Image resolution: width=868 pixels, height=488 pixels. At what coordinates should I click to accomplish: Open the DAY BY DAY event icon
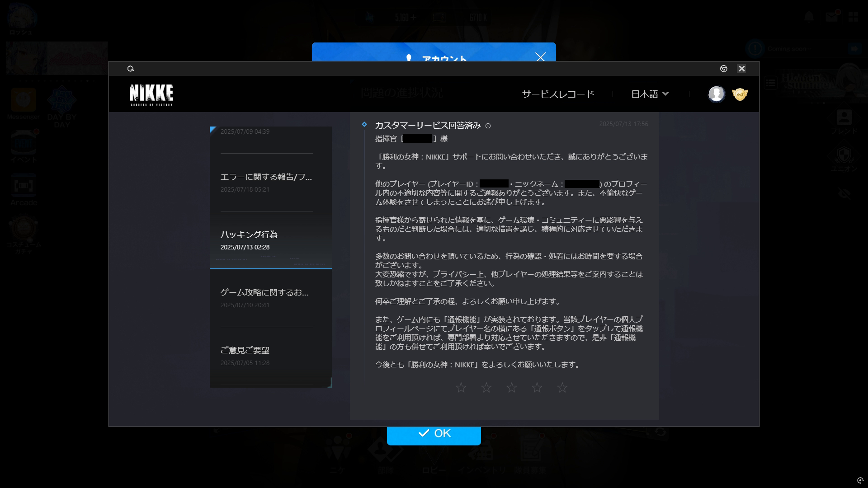coord(62,106)
